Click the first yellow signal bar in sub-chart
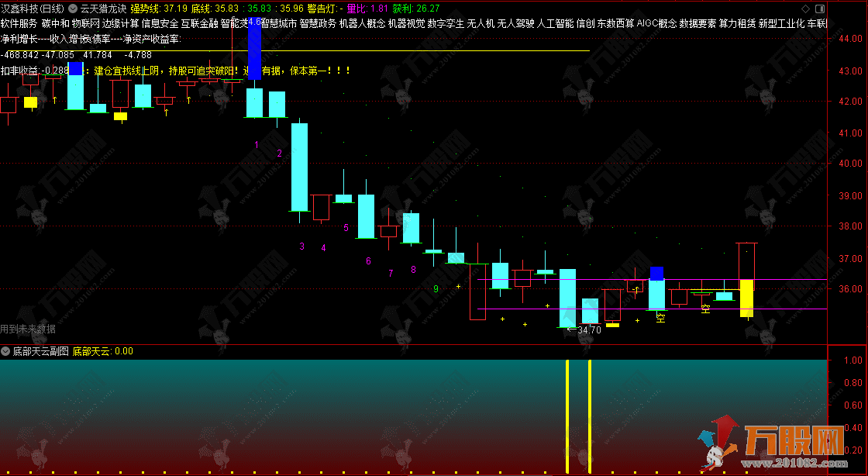 pos(567,416)
